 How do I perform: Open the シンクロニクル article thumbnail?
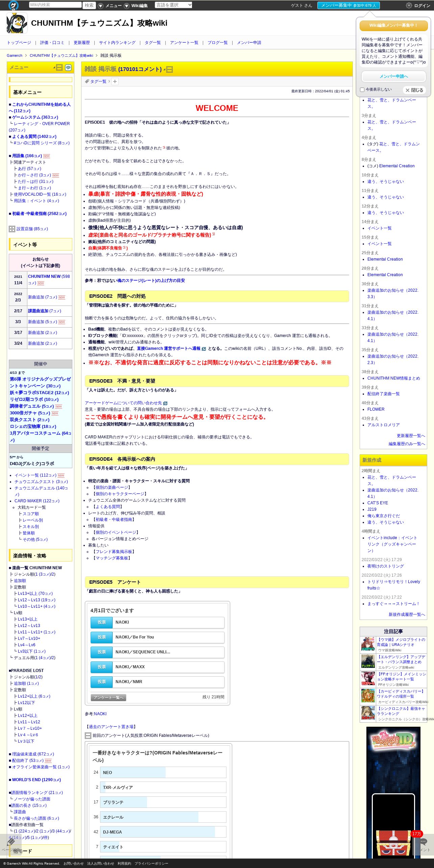pyautogui.click(x=368, y=713)
